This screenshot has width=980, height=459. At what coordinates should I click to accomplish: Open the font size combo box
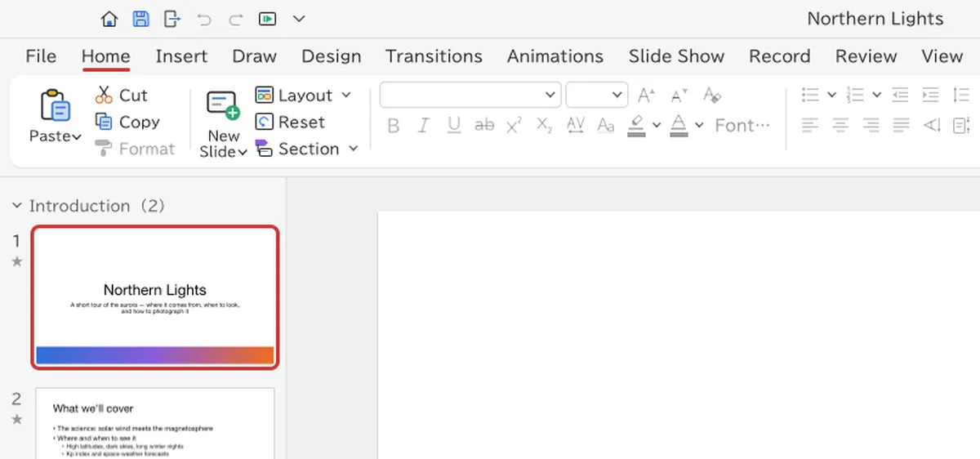[597, 95]
